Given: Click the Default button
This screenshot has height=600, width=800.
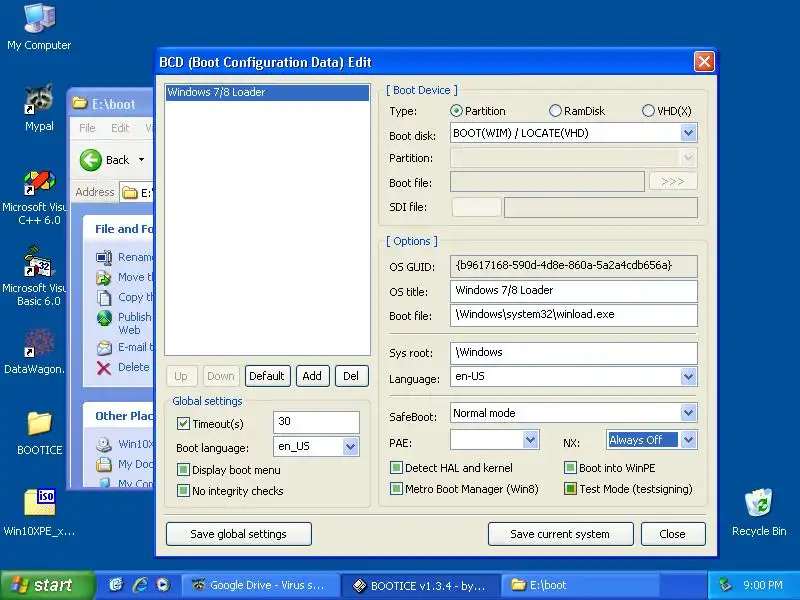Looking at the screenshot, I should coord(267,376).
